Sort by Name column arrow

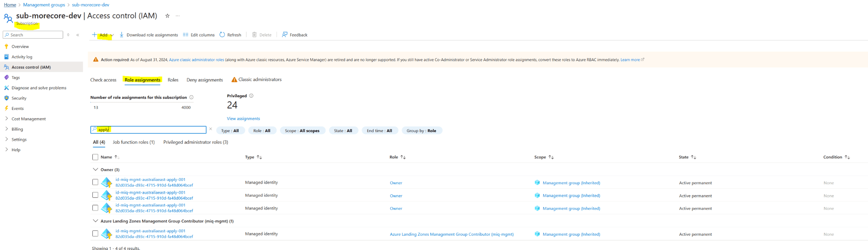(117, 157)
